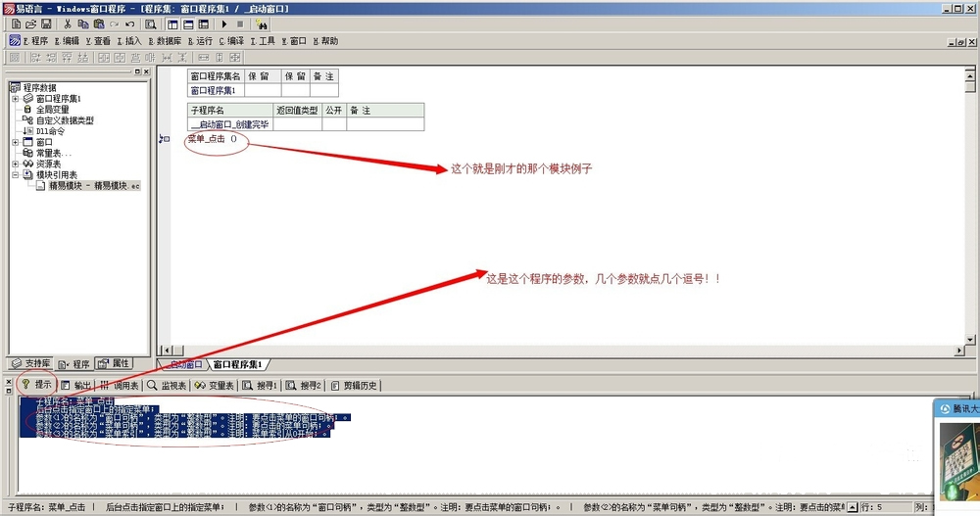Click the __启动窗口_创建完毕 subroutine cell
This screenshot has height=516, width=980.
(230, 124)
